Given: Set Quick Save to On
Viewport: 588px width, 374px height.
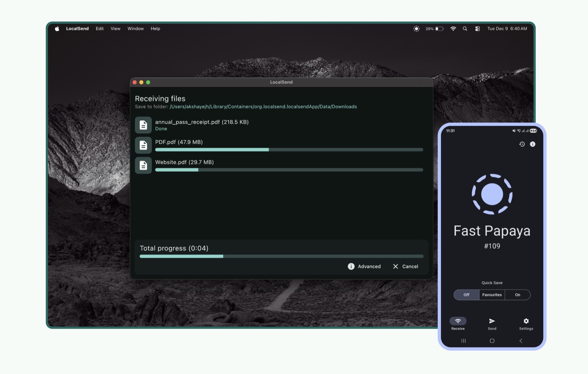Looking at the screenshot, I should click(517, 295).
